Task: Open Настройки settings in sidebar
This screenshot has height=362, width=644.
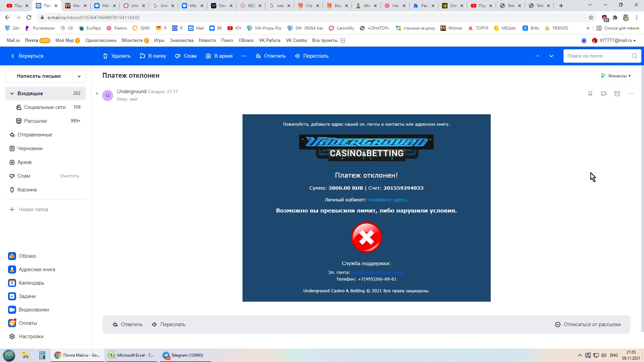Action: pyautogui.click(x=26, y=337)
